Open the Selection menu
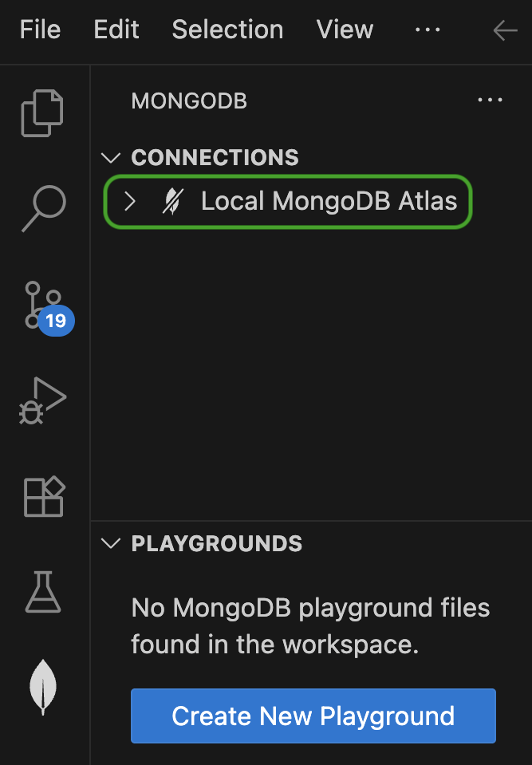The width and height of the screenshot is (532, 765). tap(227, 30)
